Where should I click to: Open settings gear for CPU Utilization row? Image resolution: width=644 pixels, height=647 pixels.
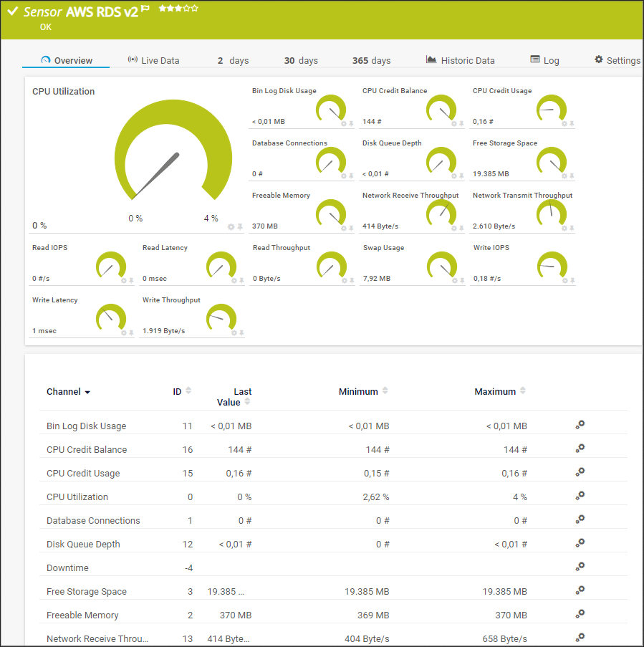[580, 496]
